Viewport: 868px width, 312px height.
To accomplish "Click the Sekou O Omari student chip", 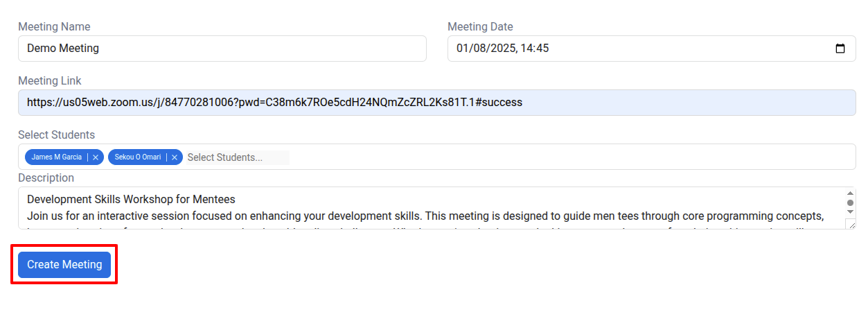I will click(138, 157).
